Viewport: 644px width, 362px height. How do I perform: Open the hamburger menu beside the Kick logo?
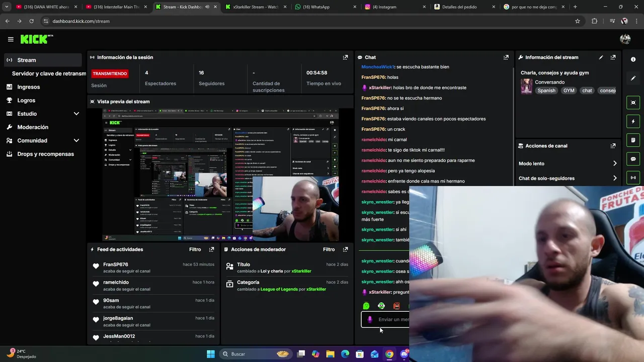click(11, 39)
